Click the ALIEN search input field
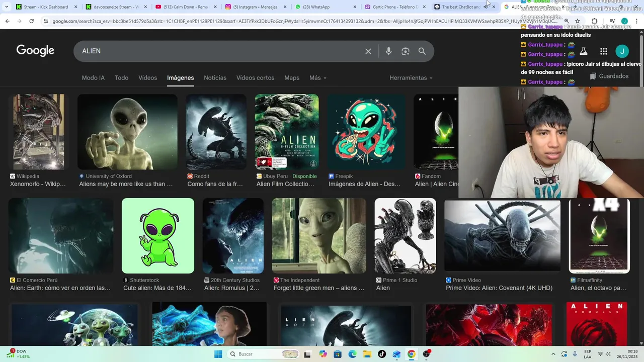This screenshot has width=644, height=362. (x=219, y=51)
